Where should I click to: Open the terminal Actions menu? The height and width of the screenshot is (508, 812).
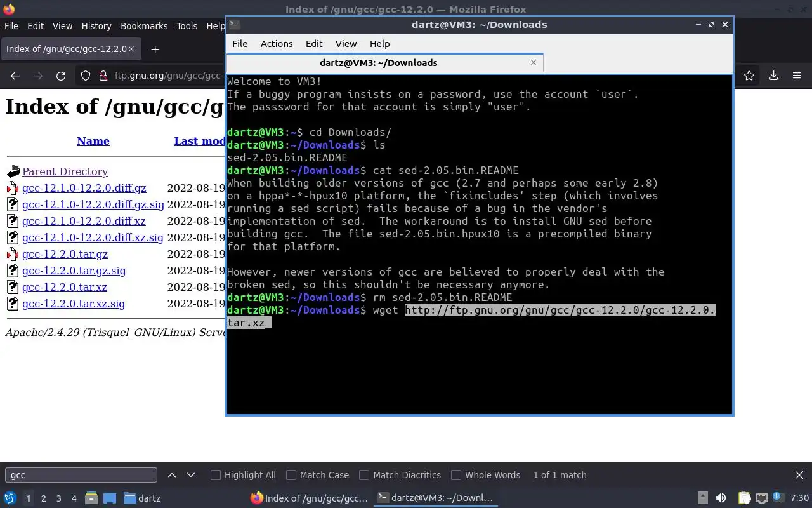tap(277, 44)
